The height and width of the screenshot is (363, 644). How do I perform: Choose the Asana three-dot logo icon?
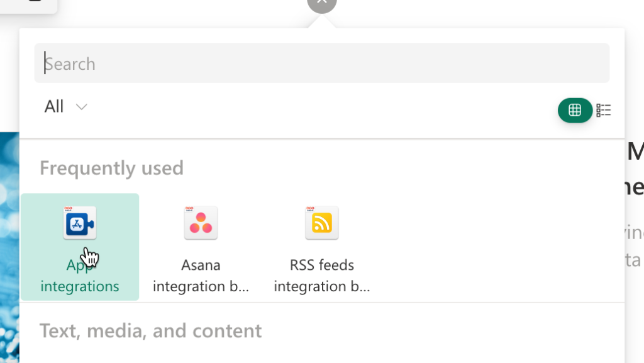pos(201,223)
